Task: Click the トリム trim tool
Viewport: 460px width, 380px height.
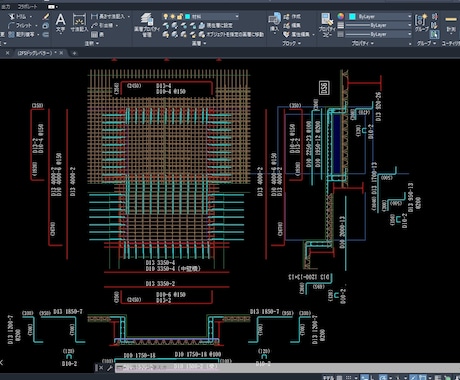Action: 20,16
